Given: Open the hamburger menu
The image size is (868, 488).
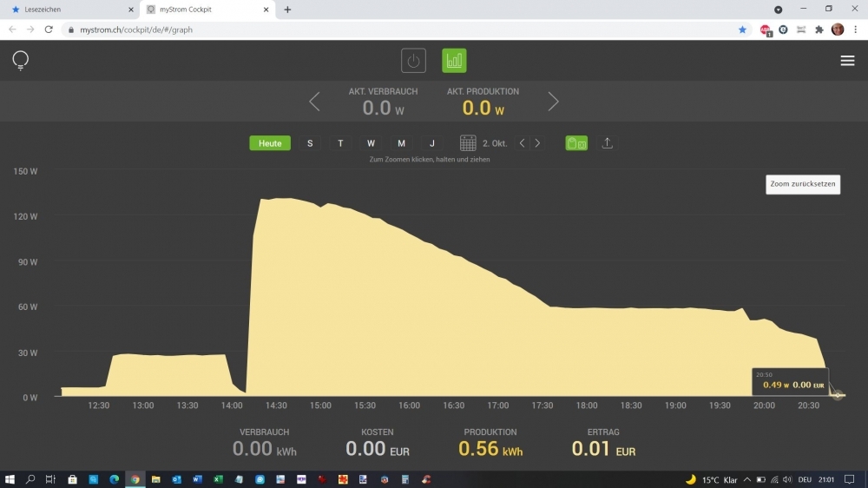Looking at the screenshot, I should coord(847,61).
